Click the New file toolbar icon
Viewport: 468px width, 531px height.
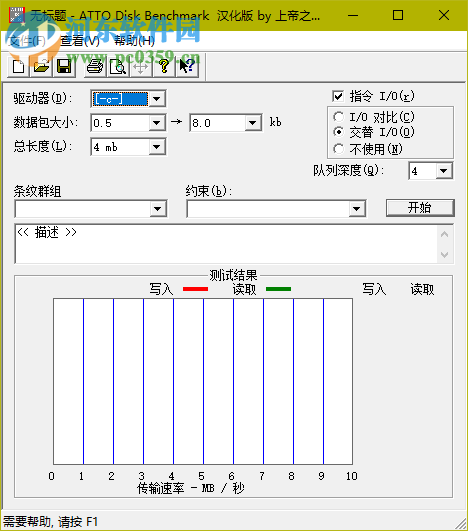(x=18, y=66)
